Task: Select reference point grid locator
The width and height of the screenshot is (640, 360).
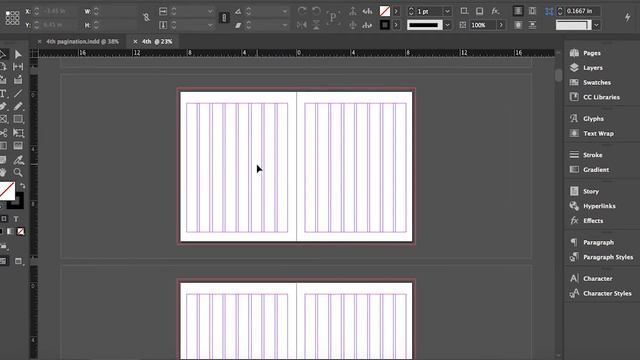Action: (x=12, y=18)
